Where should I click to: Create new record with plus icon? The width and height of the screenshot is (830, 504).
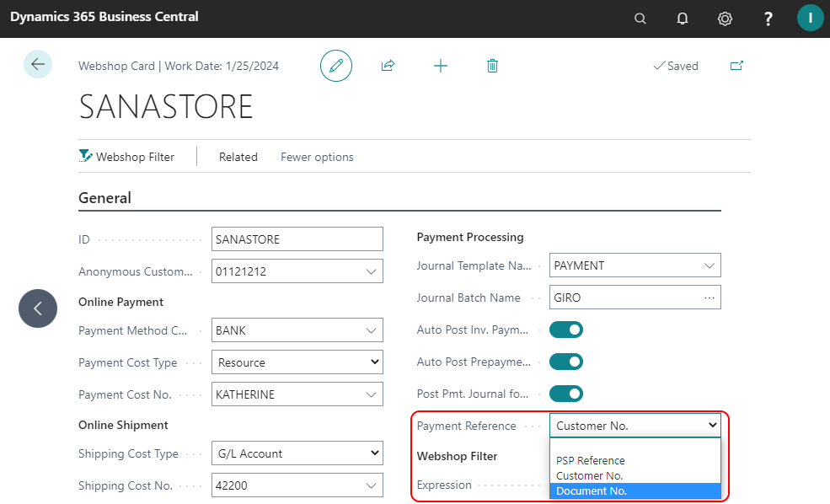point(441,66)
